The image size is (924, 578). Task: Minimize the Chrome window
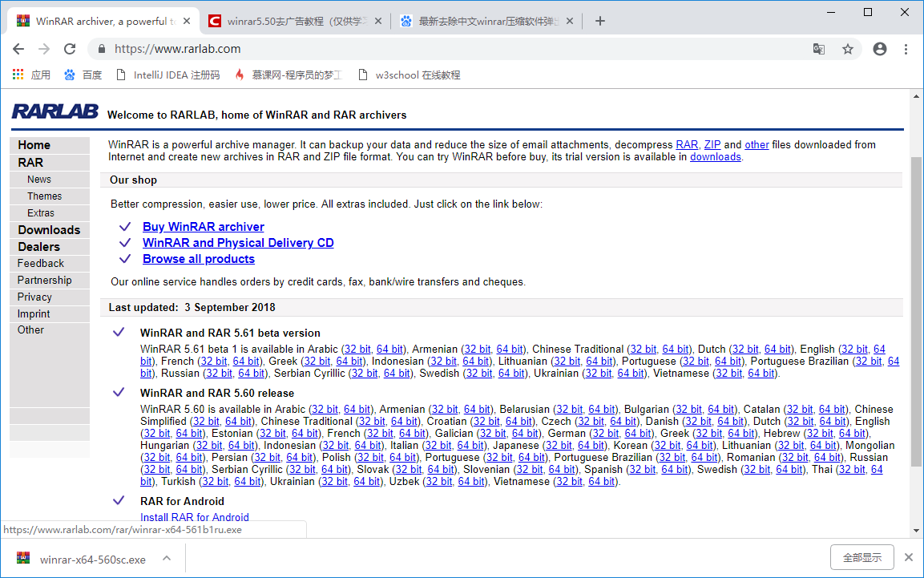point(831,12)
